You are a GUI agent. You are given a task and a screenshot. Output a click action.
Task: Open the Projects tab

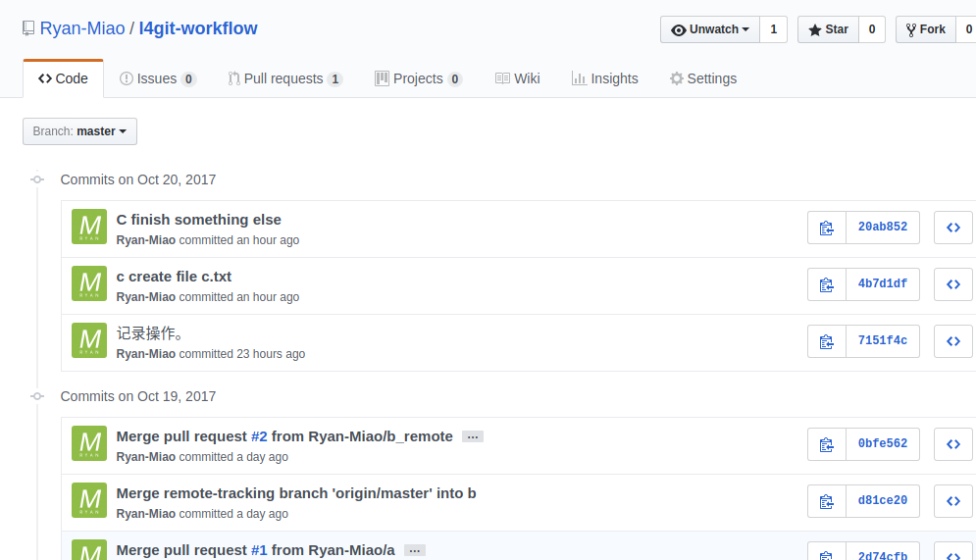pyautogui.click(x=418, y=79)
